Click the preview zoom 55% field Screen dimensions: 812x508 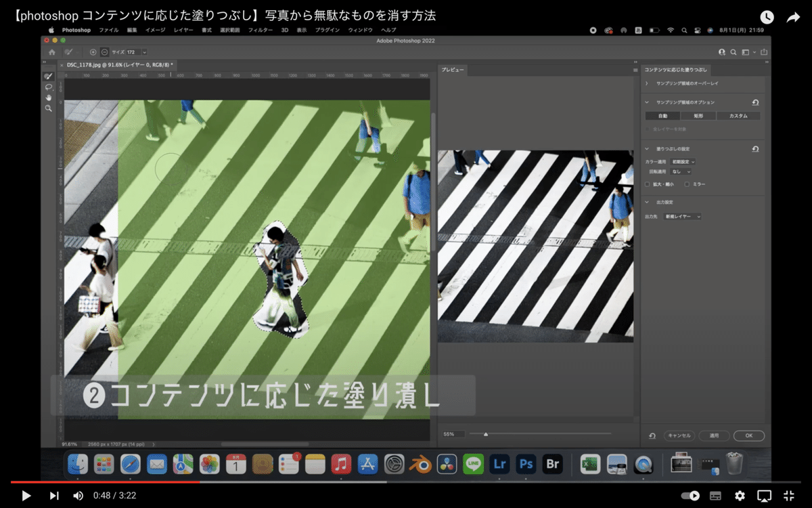coord(453,433)
